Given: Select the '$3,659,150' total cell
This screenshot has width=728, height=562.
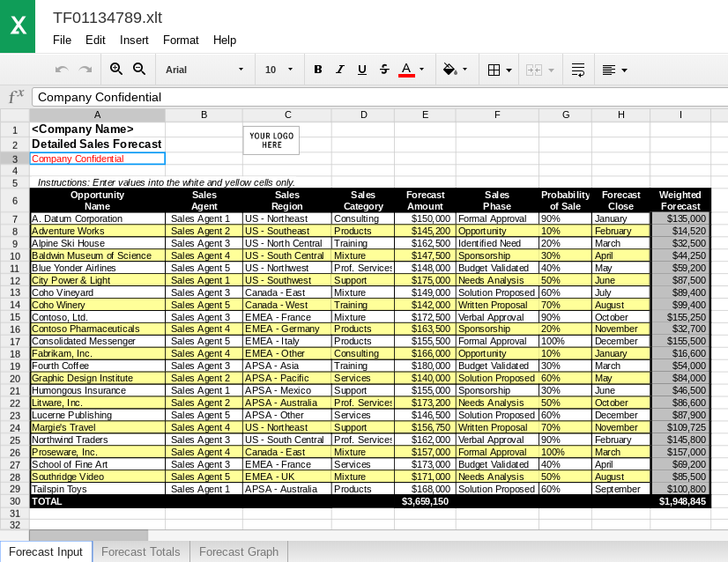Looking at the screenshot, I should [426, 502].
